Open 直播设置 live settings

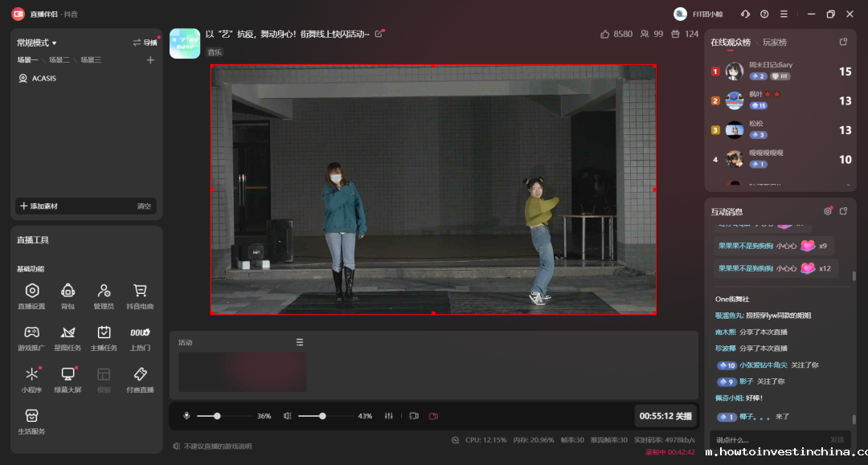pyautogui.click(x=31, y=295)
